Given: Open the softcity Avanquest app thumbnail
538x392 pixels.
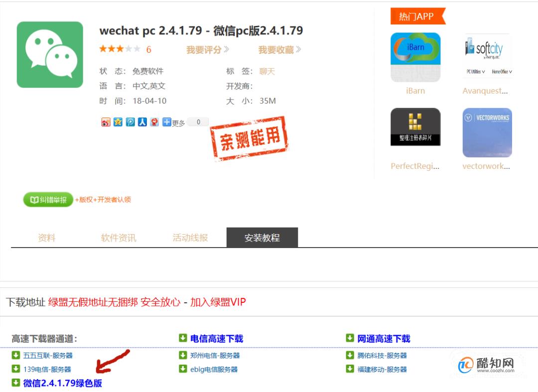Looking at the screenshot, I should tap(487, 56).
